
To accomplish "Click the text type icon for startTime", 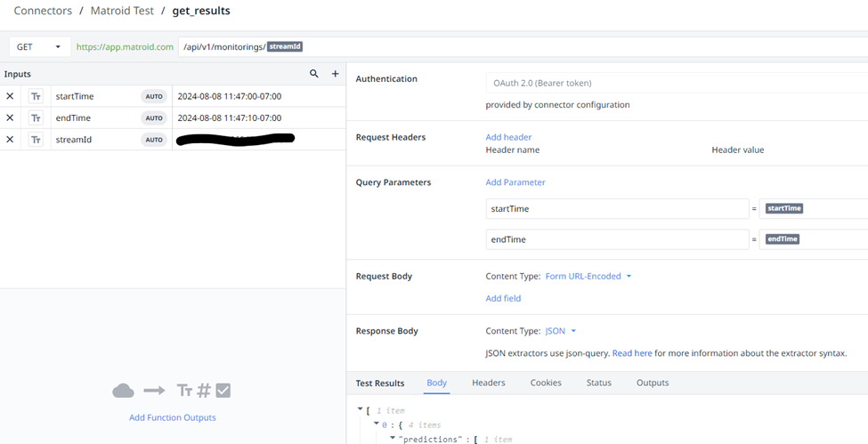I will point(36,96).
